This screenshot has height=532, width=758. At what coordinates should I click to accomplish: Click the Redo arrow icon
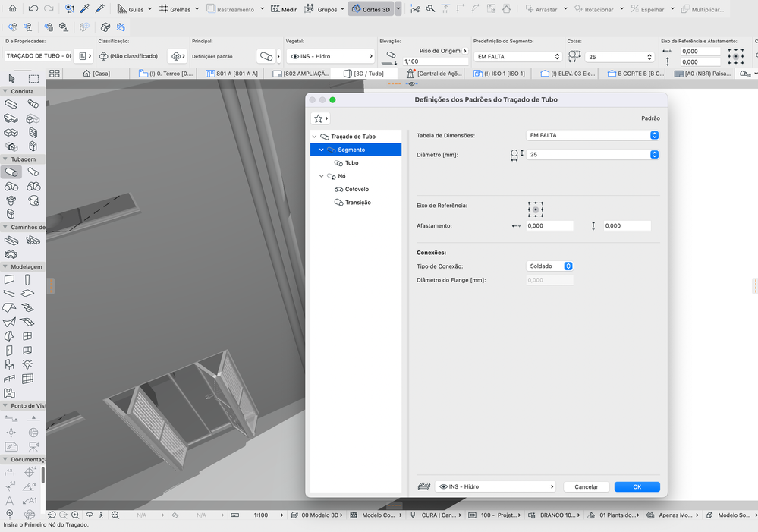coord(49,8)
